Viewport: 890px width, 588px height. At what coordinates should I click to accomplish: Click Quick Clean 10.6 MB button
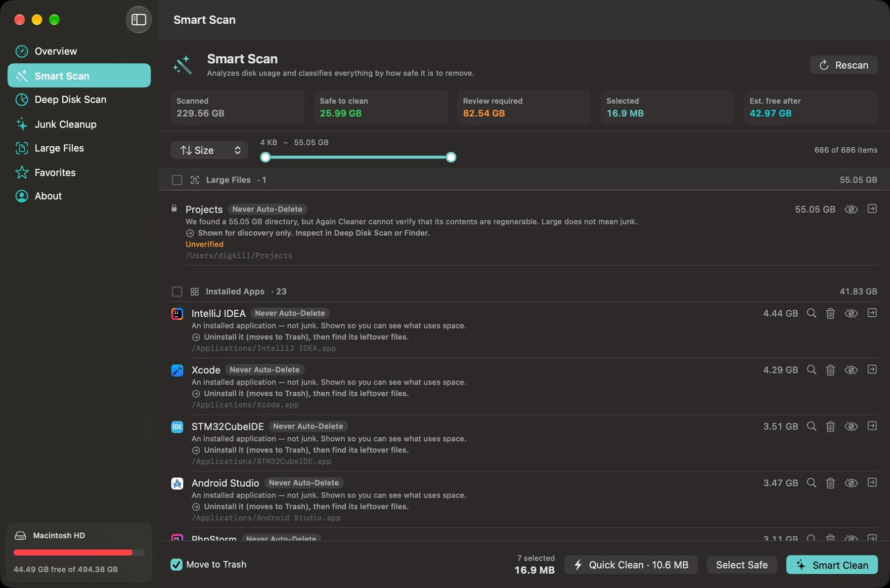coord(631,565)
